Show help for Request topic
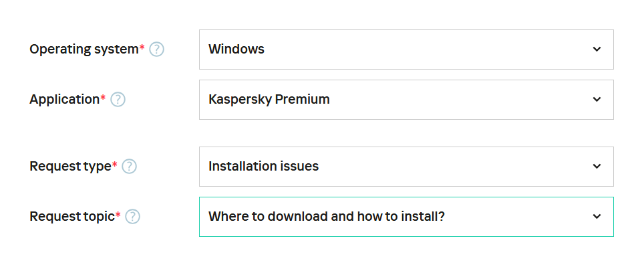This screenshot has width=644, height=271. coord(132,217)
